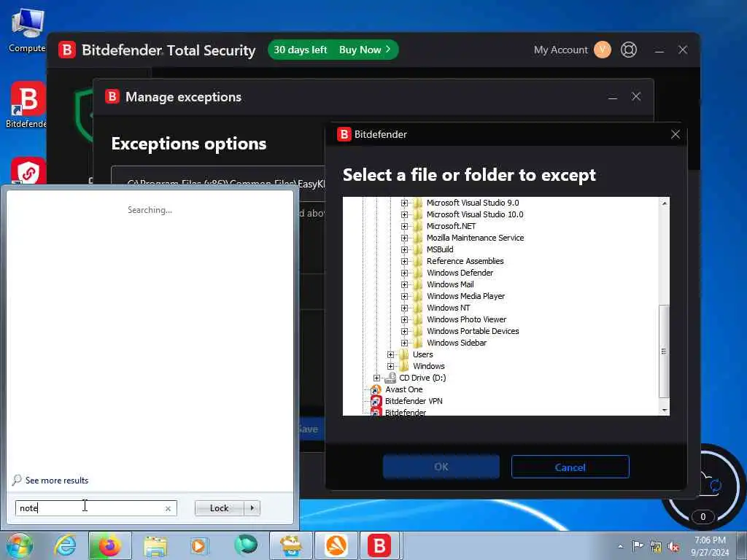
Task: Click the Users folder icon
Action: click(x=403, y=355)
